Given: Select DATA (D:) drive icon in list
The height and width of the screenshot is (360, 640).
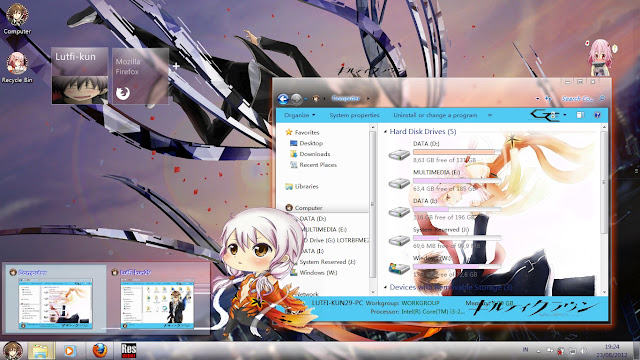Looking at the screenshot, I should coord(399,154).
